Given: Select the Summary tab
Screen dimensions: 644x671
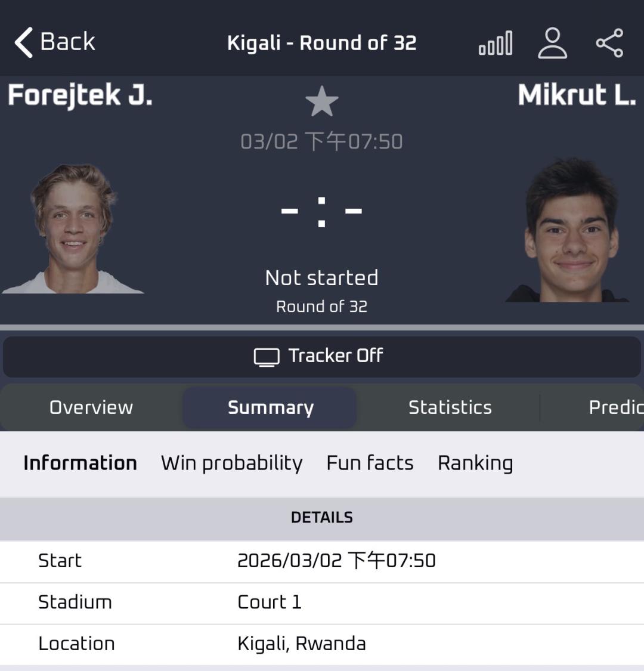Looking at the screenshot, I should (x=270, y=407).
